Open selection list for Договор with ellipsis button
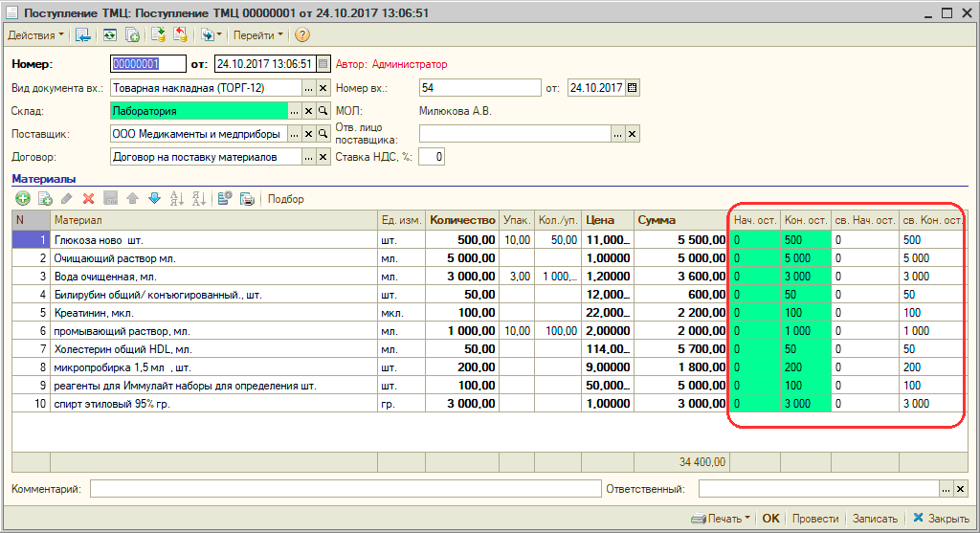This screenshot has width=980, height=533. (295, 157)
